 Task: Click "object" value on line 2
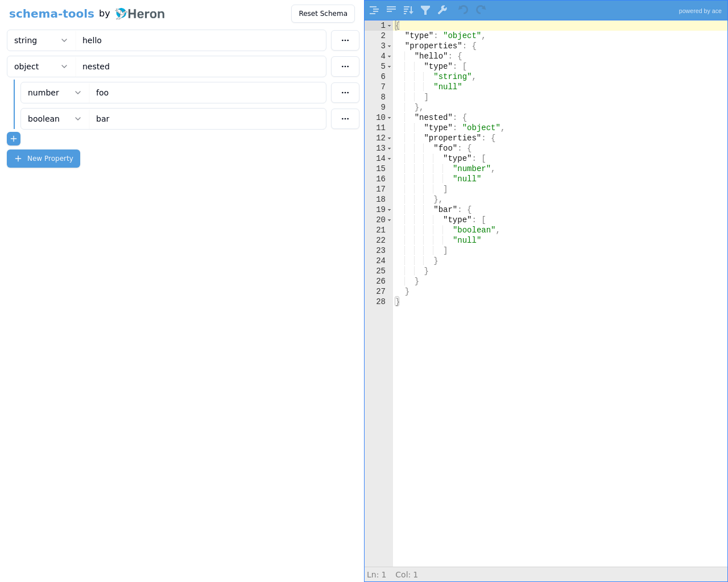click(x=462, y=36)
